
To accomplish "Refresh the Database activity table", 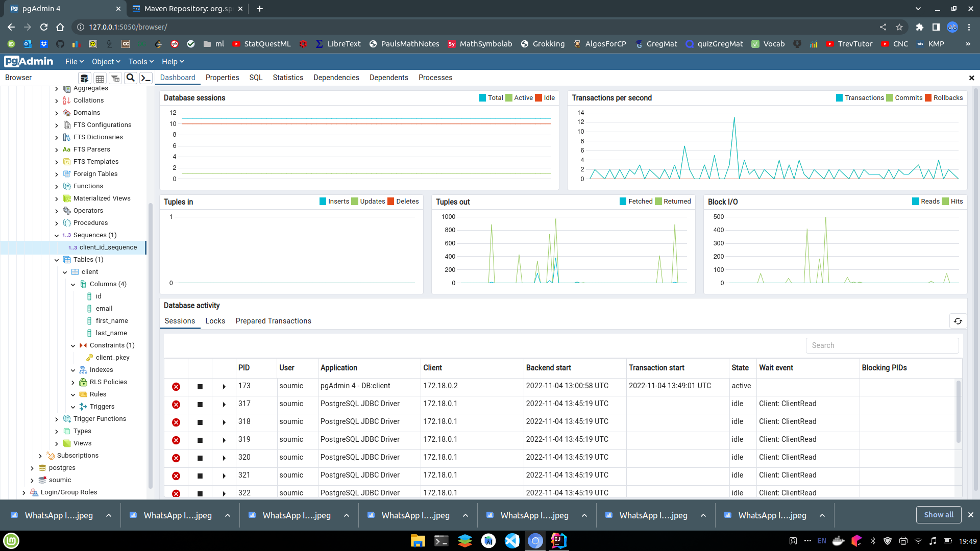I will pos(958,321).
